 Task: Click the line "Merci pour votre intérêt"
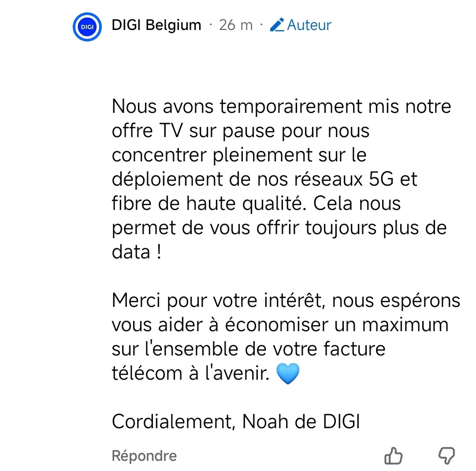(x=286, y=301)
